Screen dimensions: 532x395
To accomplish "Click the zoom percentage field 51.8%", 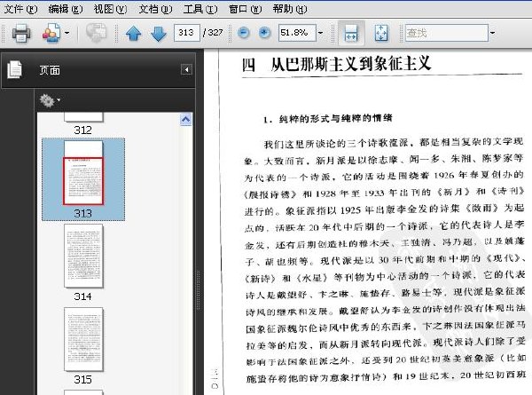I will 297,33.
